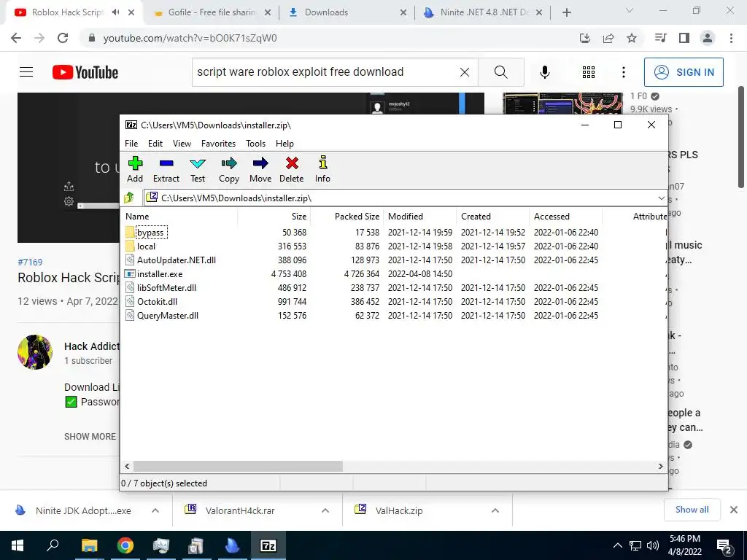Open Hack Addict channel avatar
Image resolution: width=747 pixels, height=560 pixels.
point(35,352)
